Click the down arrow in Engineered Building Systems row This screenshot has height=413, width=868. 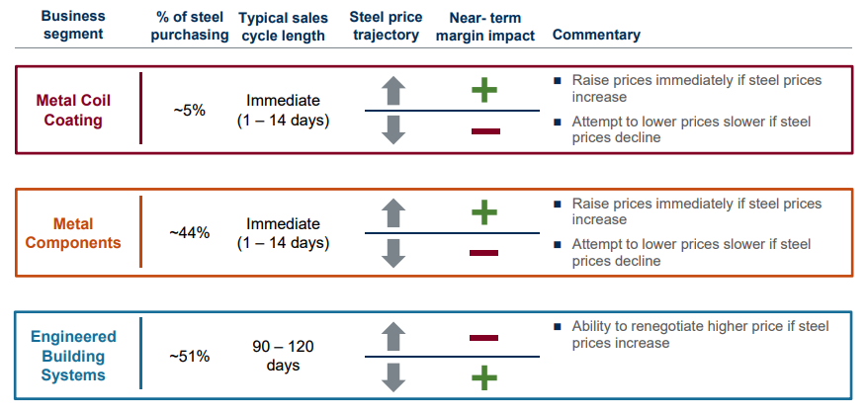click(x=393, y=376)
